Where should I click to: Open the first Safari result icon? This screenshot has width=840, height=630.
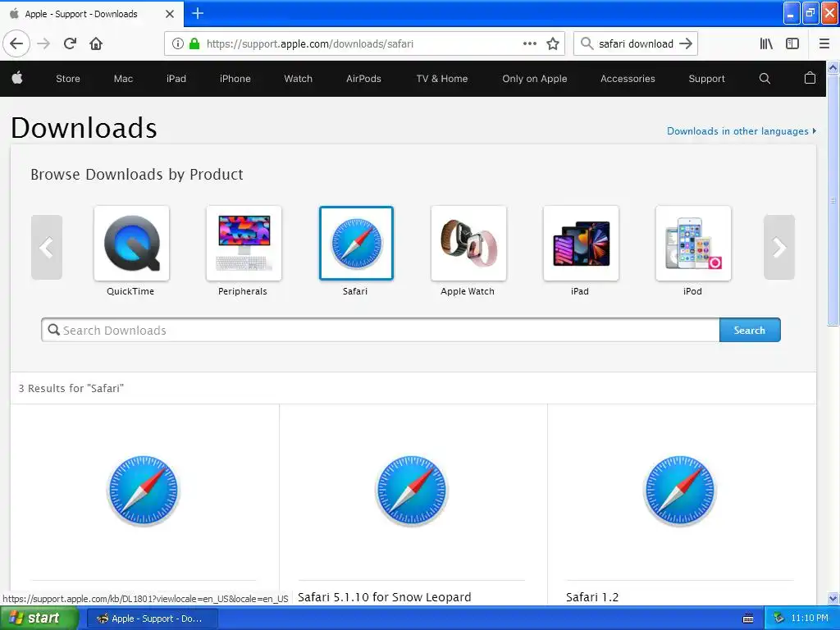144,491
